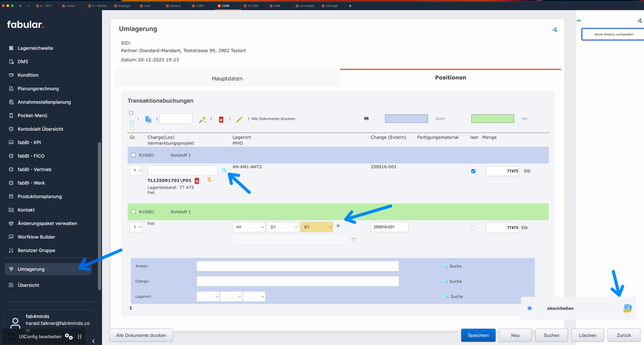The height and width of the screenshot is (345, 644).
Task: Toggle the checked 'leer' checkbox in the source row
Action: tap(473, 171)
